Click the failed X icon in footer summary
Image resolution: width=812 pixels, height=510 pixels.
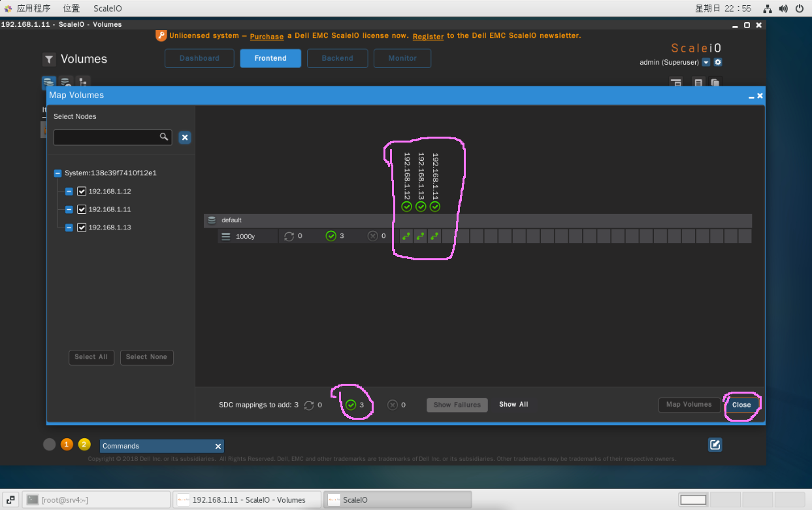(393, 405)
